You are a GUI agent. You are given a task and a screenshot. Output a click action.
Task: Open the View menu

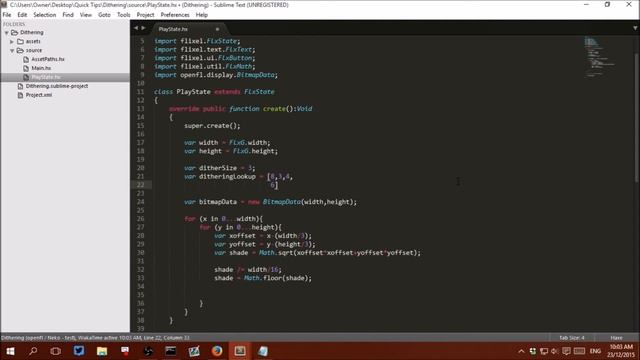click(86, 15)
